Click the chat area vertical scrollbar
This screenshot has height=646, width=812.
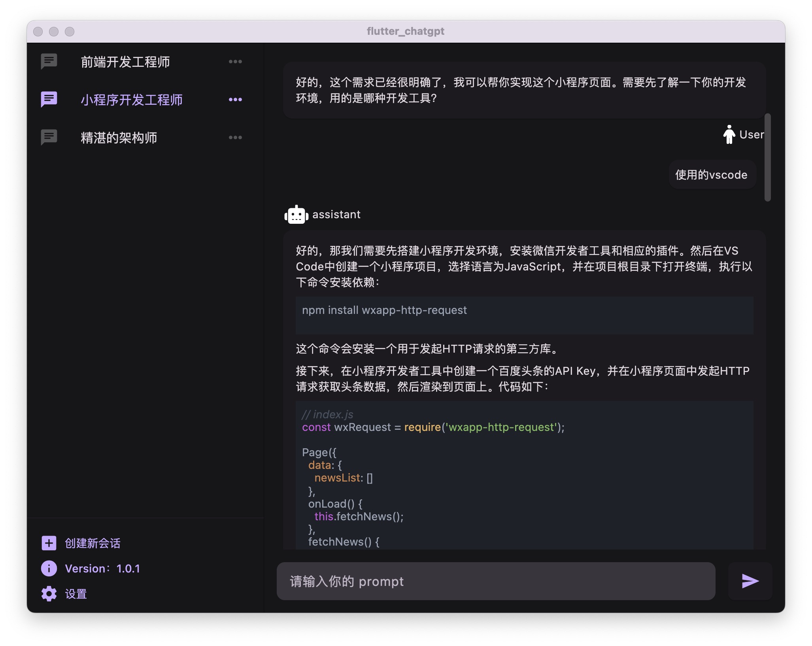767,157
